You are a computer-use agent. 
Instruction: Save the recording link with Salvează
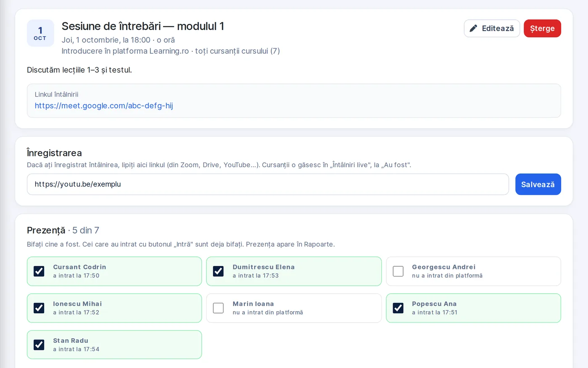click(x=538, y=184)
